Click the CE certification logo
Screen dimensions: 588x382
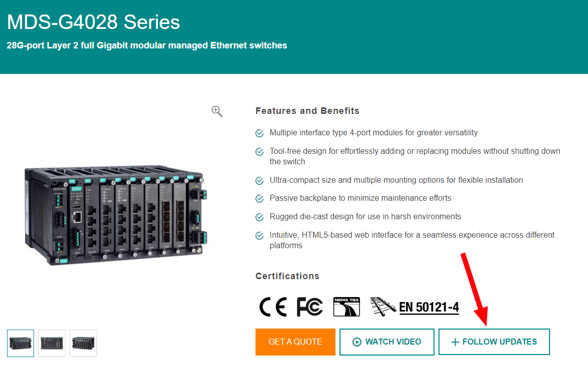pyautogui.click(x=273, y=307)
